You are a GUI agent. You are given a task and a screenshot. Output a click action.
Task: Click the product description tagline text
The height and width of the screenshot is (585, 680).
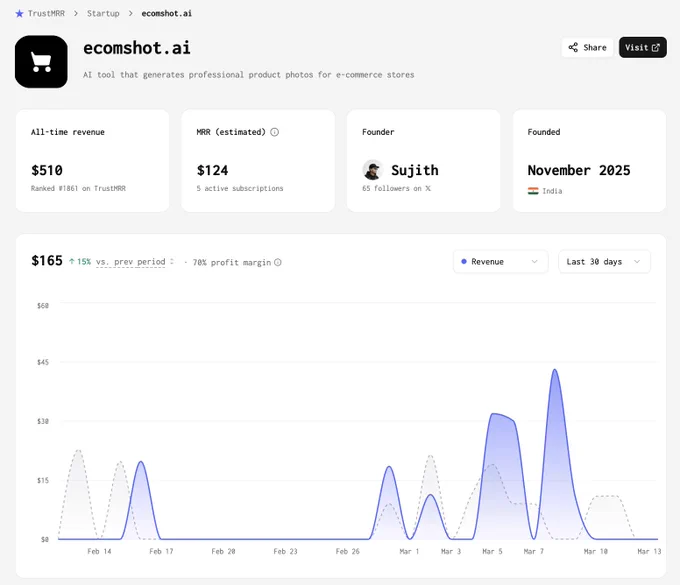pos(248,75)
